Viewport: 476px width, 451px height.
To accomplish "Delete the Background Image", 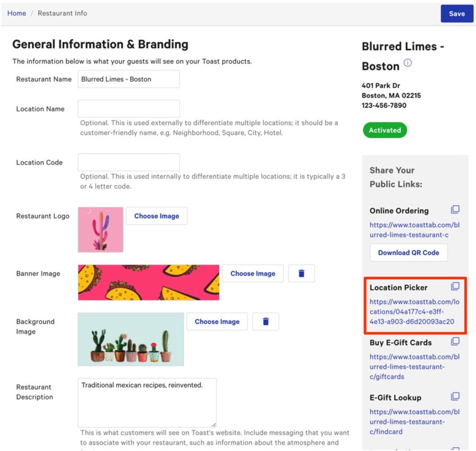I will pyautogui.click(x=266, y=321).
